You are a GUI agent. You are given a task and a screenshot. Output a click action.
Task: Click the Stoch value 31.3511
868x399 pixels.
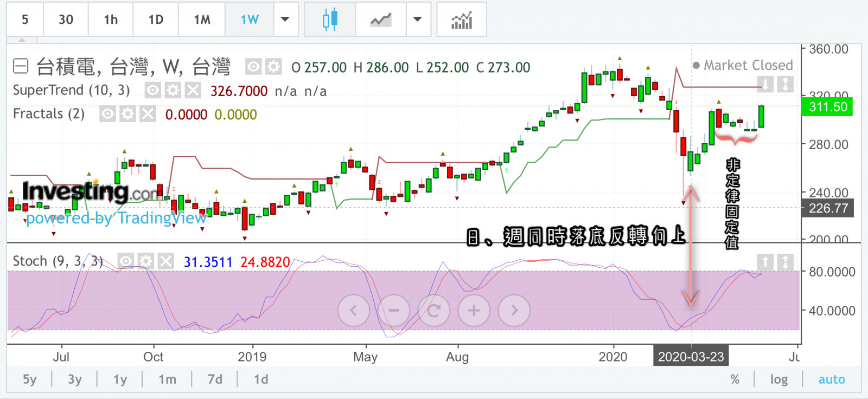tap(208, 262)
